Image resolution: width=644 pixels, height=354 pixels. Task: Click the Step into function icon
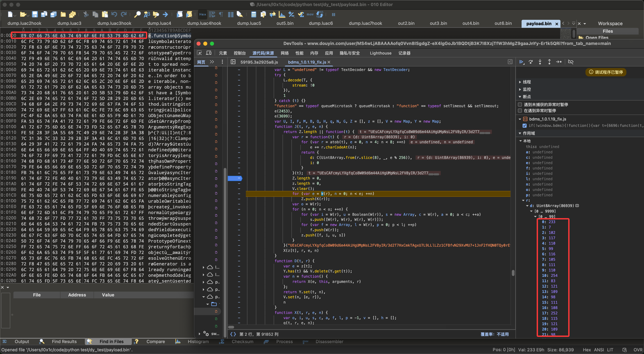point(540,62)
